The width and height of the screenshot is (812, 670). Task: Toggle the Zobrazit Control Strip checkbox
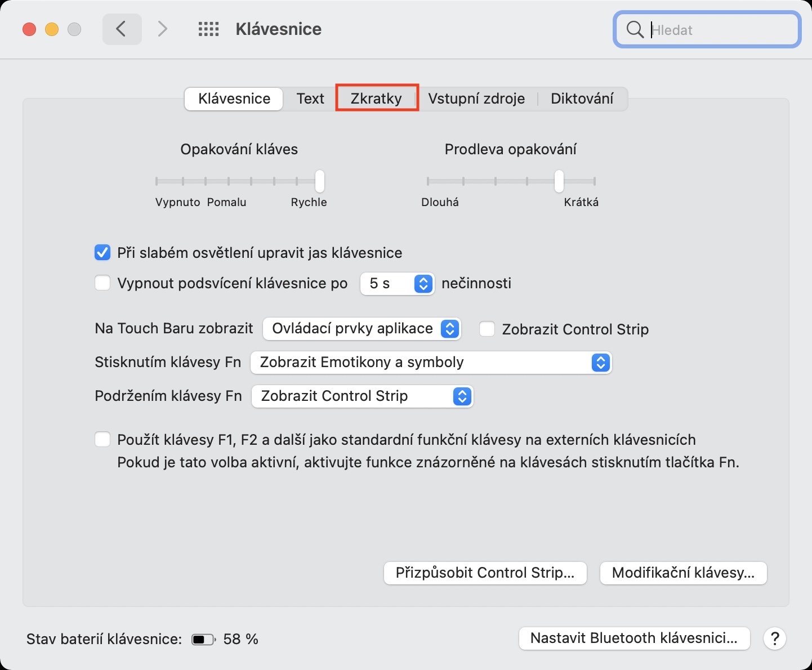[487, 329]
